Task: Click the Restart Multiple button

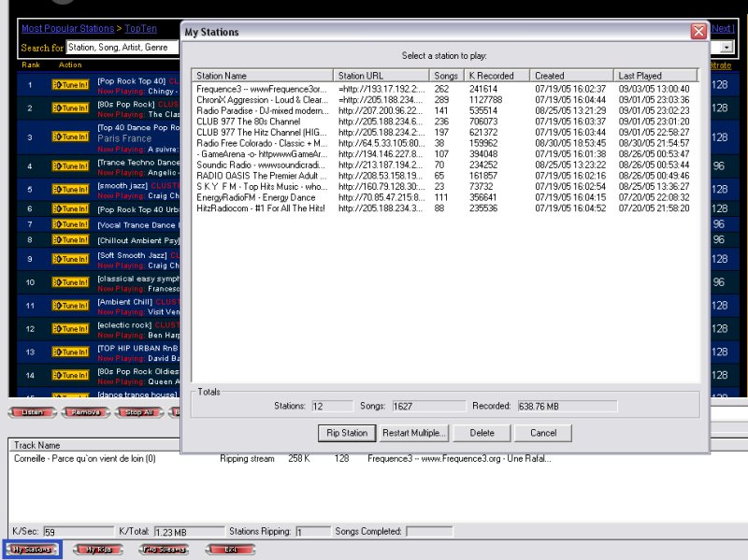Action: [413, 433]
